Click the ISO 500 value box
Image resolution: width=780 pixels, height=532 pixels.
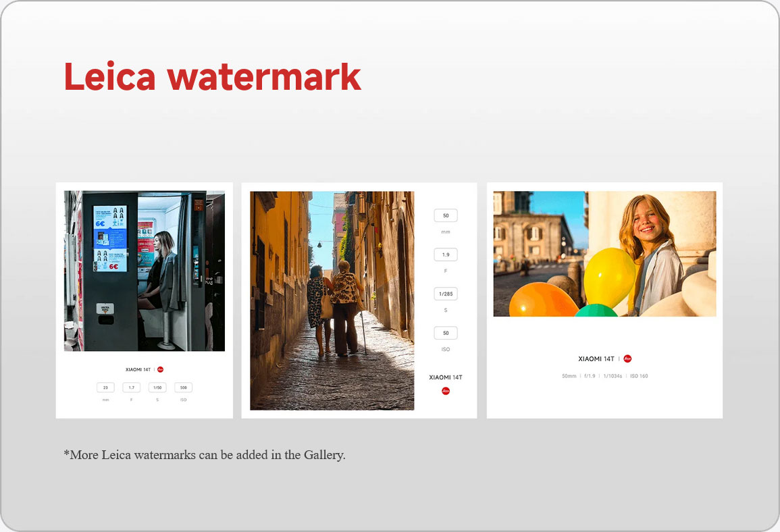tap(183, 388)
